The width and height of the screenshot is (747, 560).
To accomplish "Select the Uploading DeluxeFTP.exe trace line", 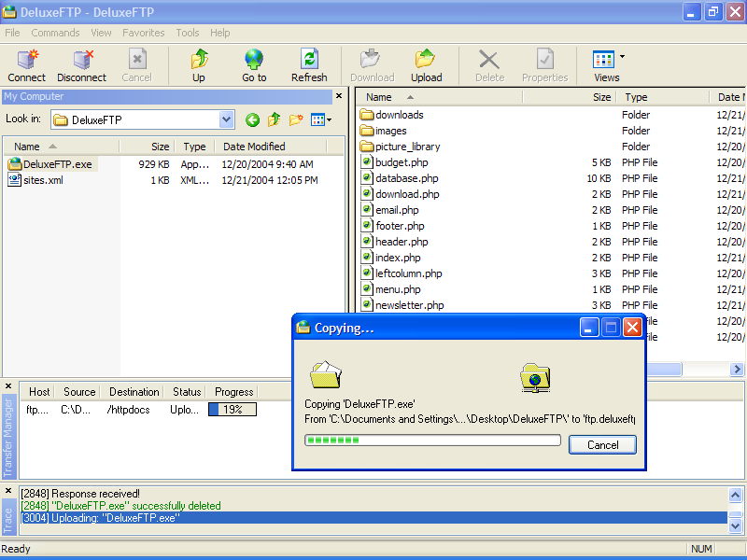I will point(373,518).
